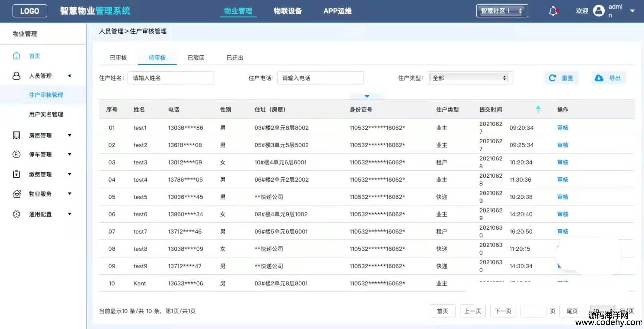Open the admin account dropdown arrow
The image size is (644, 329).
(x=632, y=11)
